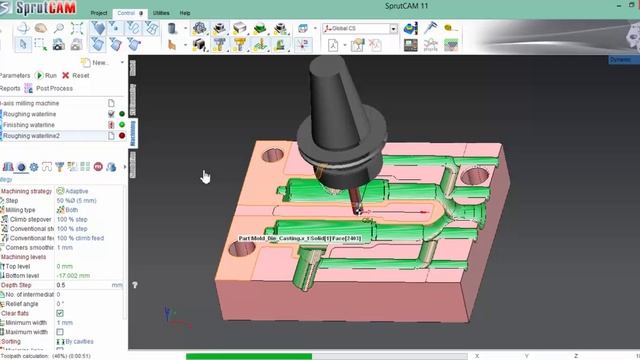Click the New operation button
Screen dimensions: 640x360
click(96, 62)
